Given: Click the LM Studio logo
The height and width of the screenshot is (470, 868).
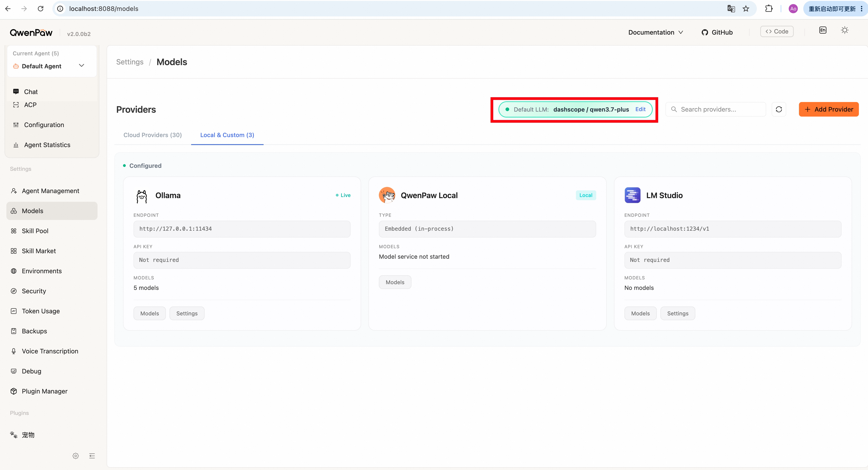Looking at the screenshot, I should (x=632, y=195).
